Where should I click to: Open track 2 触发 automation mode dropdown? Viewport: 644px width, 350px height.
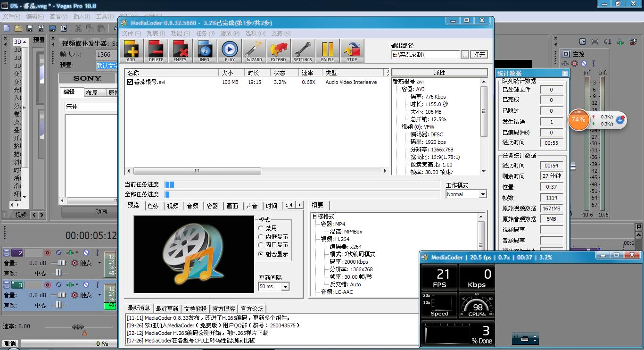click(x=99, y=263)
